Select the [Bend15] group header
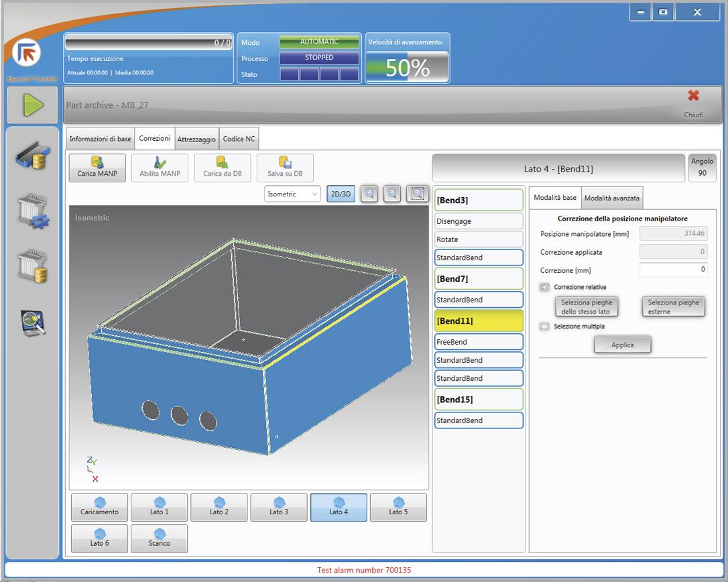This screenshot has height=582, width=728. [479, 400]
